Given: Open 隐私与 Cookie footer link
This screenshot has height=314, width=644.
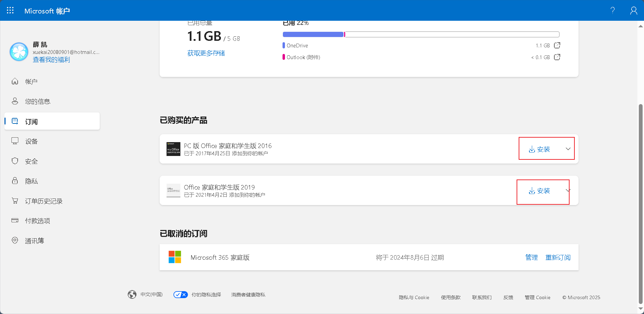Looking at the screenshot, I should [x=414, y=297].
